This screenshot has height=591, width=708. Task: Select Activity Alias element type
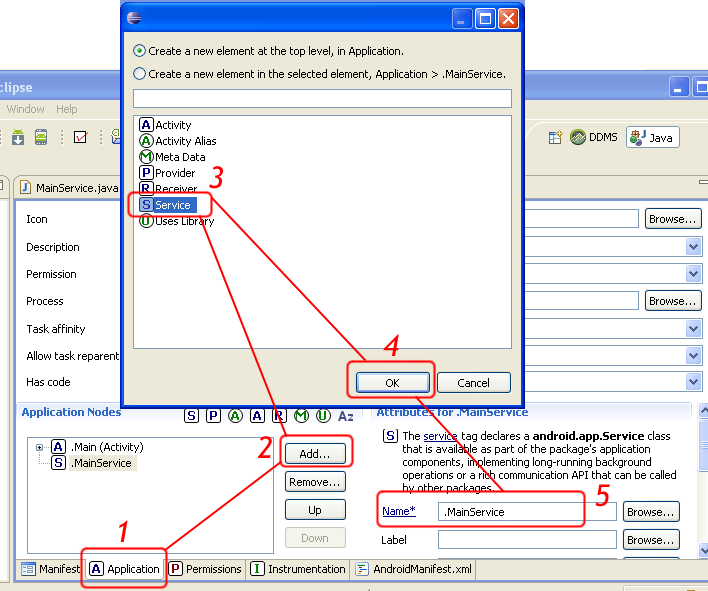(177, 141)
